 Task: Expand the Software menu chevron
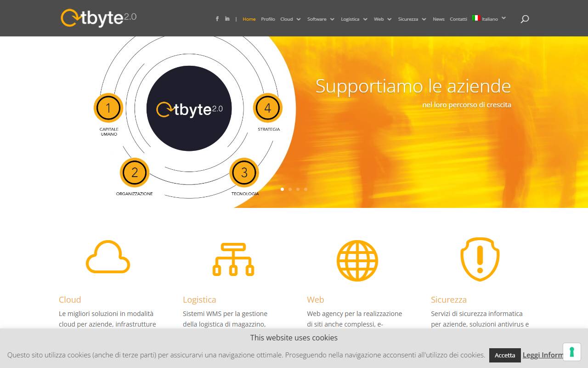pyautogui.click(x=332, y=19)
